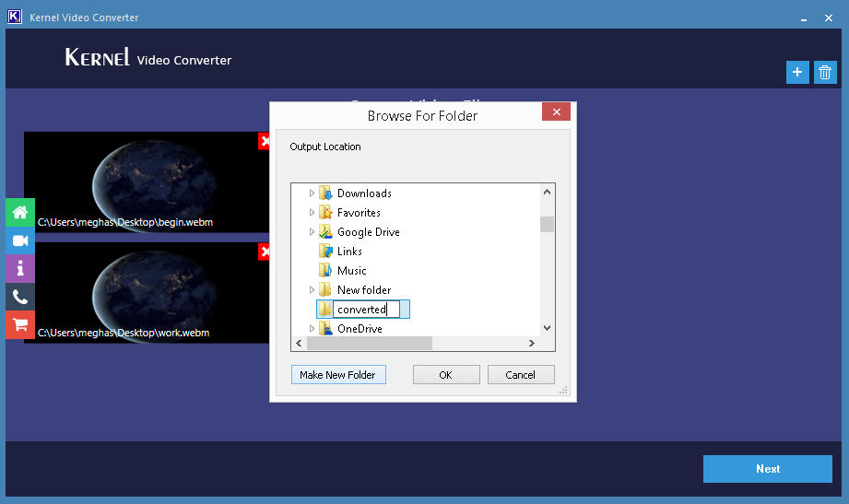Expand the Favorites tree node

(312, 212)
